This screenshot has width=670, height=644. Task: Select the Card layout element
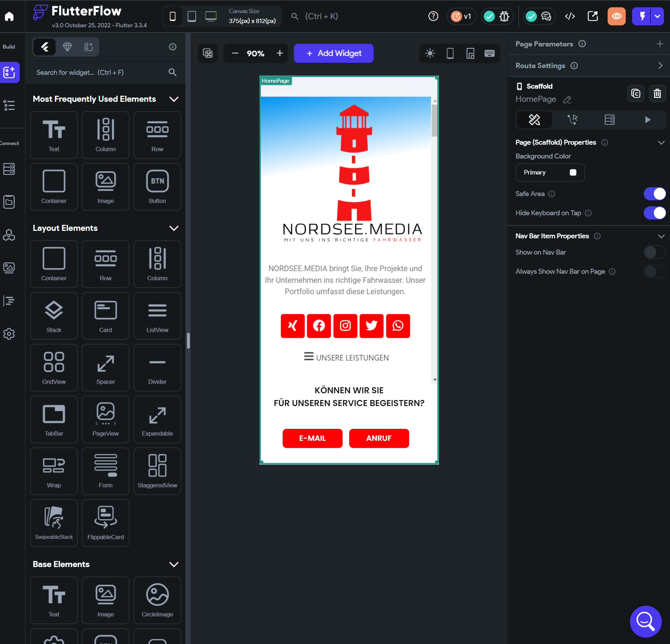click(x=105, y=316)
